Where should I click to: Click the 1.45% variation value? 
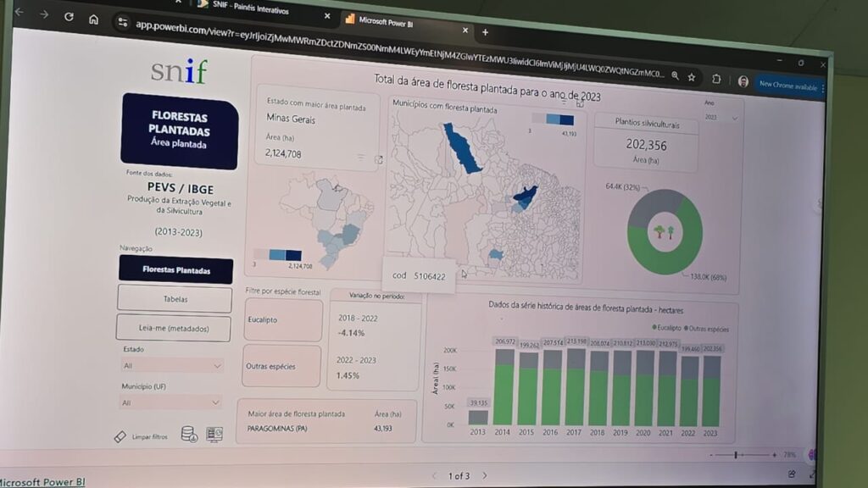coord(348,375)
